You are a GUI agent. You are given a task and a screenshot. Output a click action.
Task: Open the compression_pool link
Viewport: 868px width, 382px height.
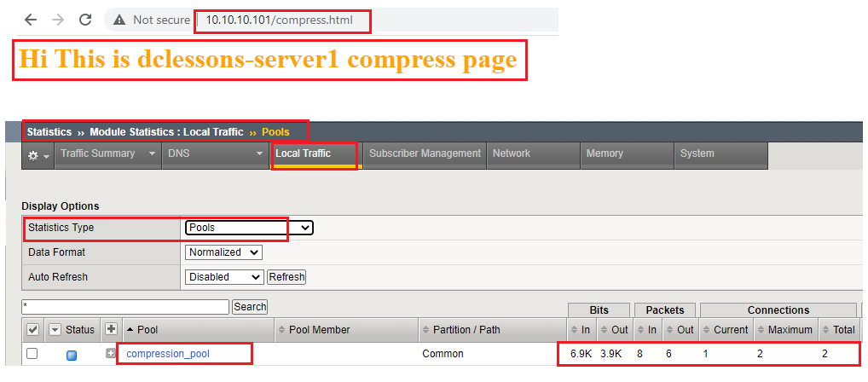(x=168, y=354)
